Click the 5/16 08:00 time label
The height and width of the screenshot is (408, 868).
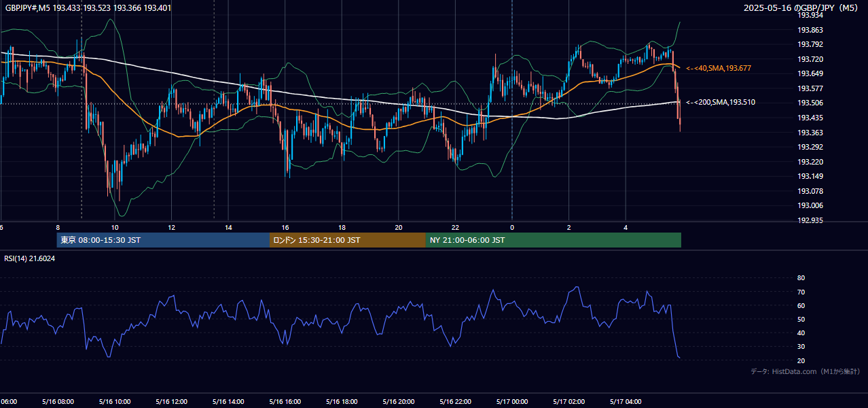coord(58,402)
